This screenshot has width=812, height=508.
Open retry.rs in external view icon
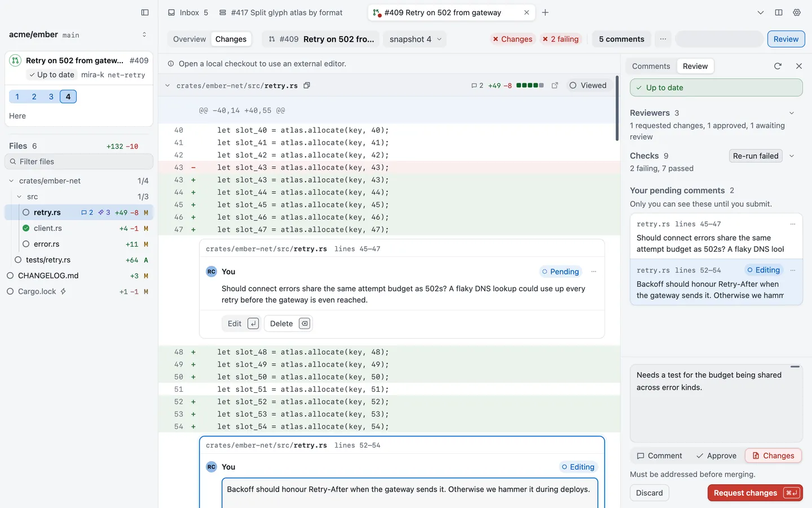[x=555, y=85]
